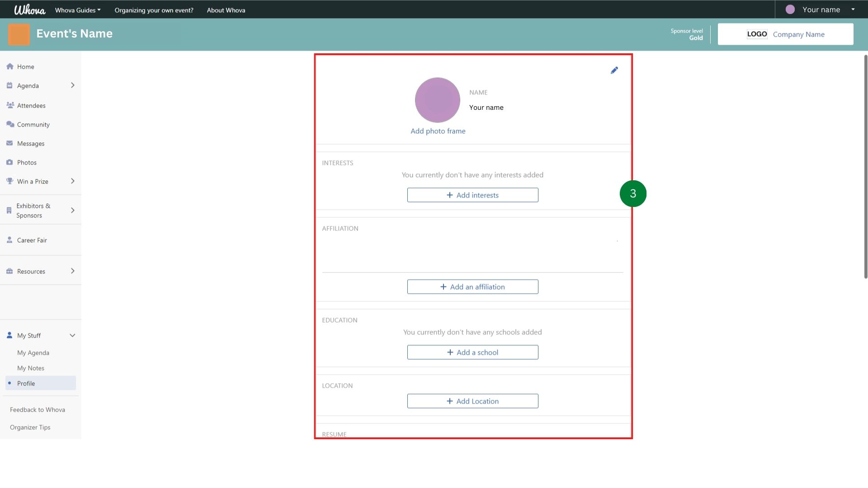Select Organizing your own event? in top bar
868x488 pixels.
coord(154,9)
